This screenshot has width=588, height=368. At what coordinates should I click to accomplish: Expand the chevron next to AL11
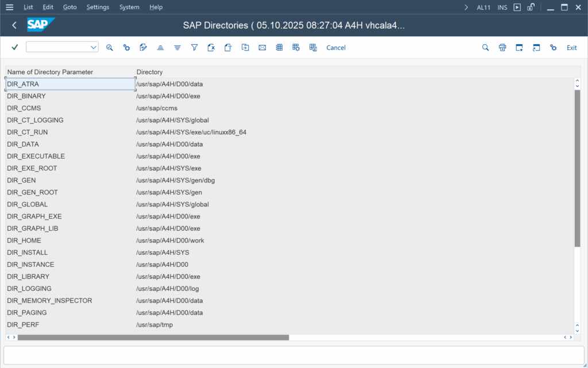tap(466, 7)
